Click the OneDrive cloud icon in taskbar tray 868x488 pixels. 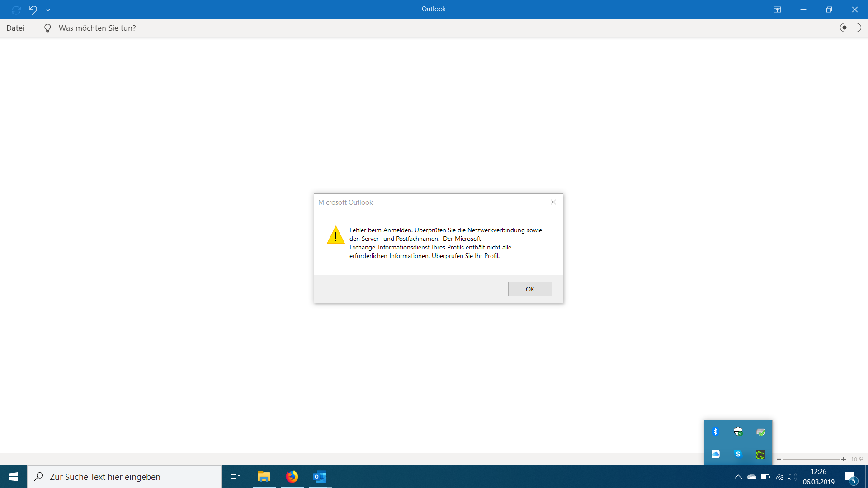point(752,477)
